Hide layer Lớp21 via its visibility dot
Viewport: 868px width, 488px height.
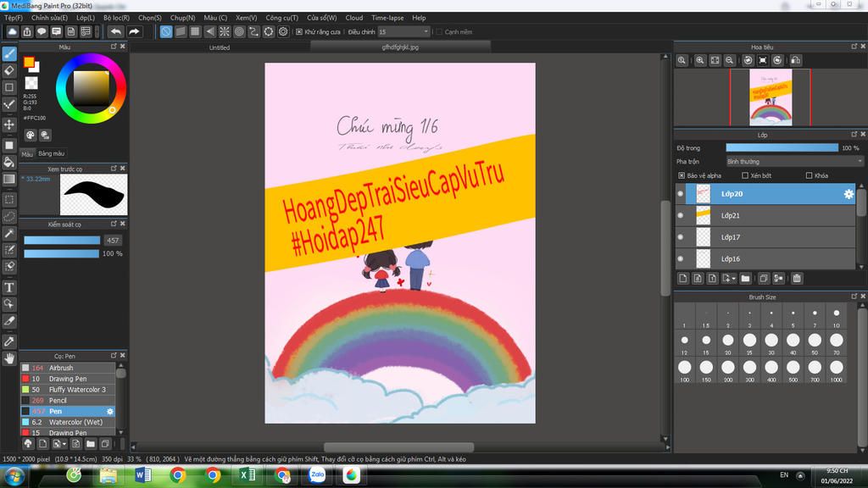click(681, 215)
